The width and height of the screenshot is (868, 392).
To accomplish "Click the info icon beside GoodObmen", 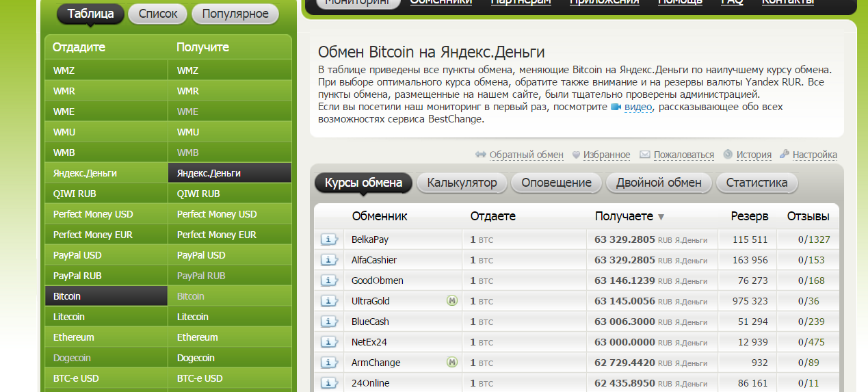I will [329, 280].
